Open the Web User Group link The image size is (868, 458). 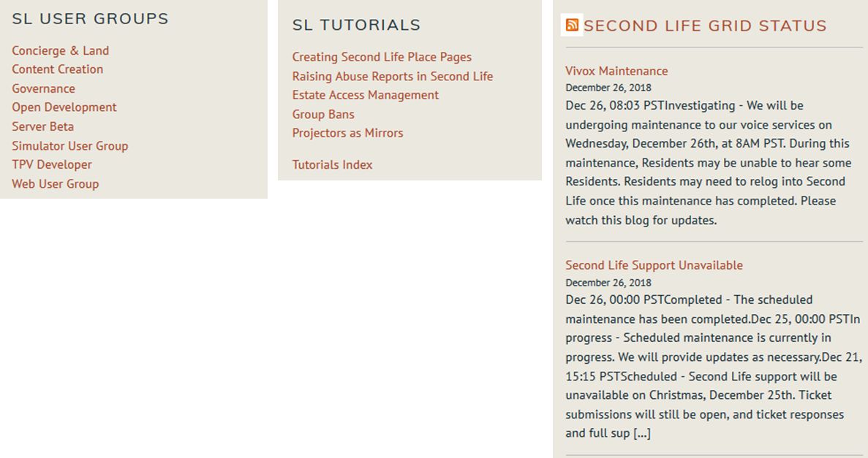[x=55, y=183]
